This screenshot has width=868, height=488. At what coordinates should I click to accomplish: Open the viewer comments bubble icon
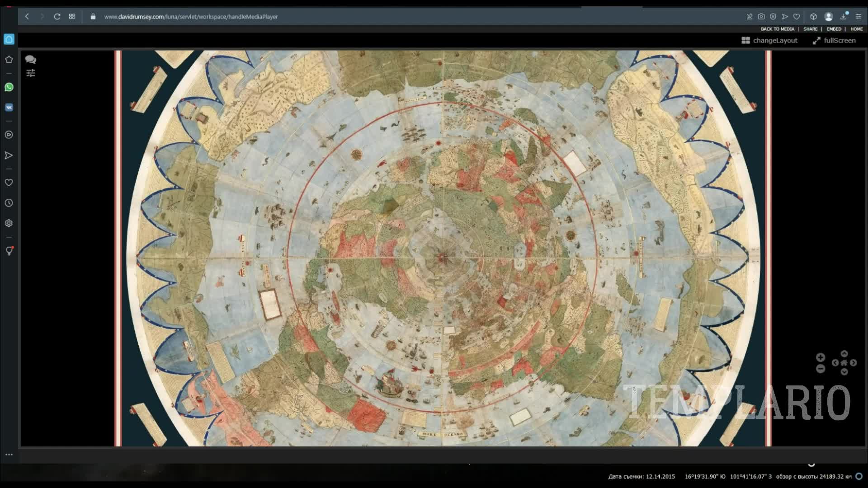(31, 60)
